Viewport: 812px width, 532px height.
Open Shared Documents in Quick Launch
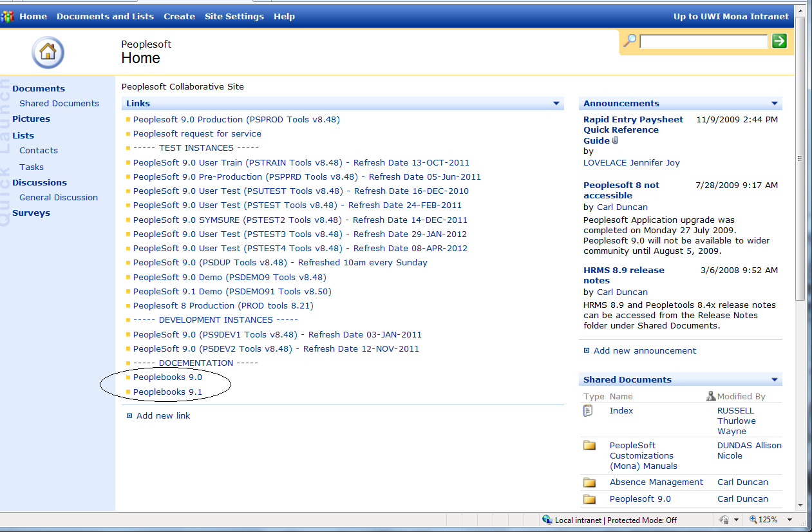tap(59, 104)
